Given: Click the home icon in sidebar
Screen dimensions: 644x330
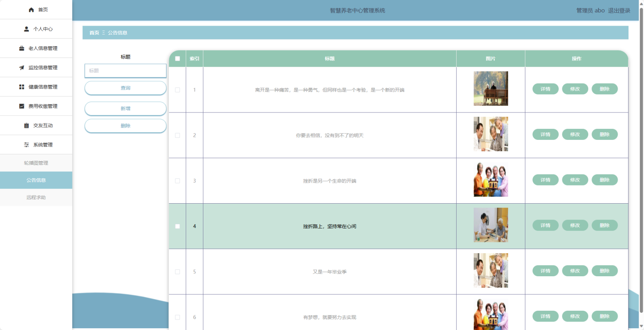Looking at the screenshot, I should (x=31, y=10).
